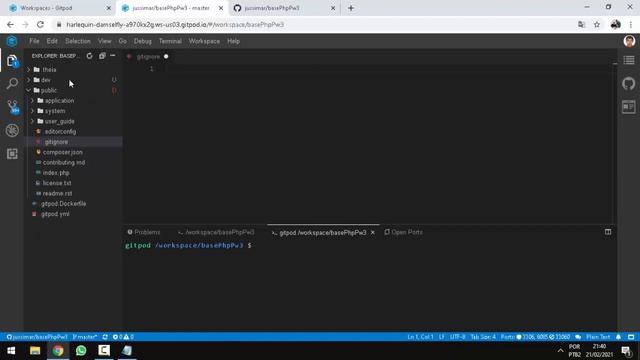This screenshot has height=360, width=640.
Task: Show errors and warnings count
Action: [123, 337]
